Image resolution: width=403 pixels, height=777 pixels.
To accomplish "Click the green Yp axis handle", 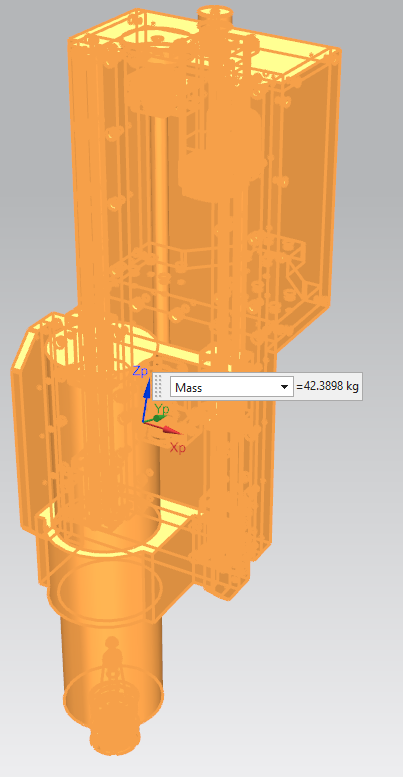I will (x=157, y=418).
